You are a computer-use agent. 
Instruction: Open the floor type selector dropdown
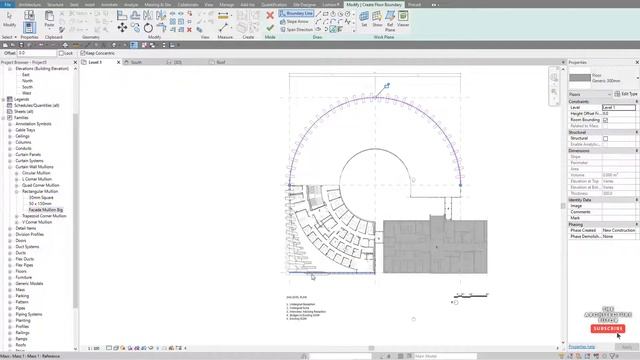(637, 78)
